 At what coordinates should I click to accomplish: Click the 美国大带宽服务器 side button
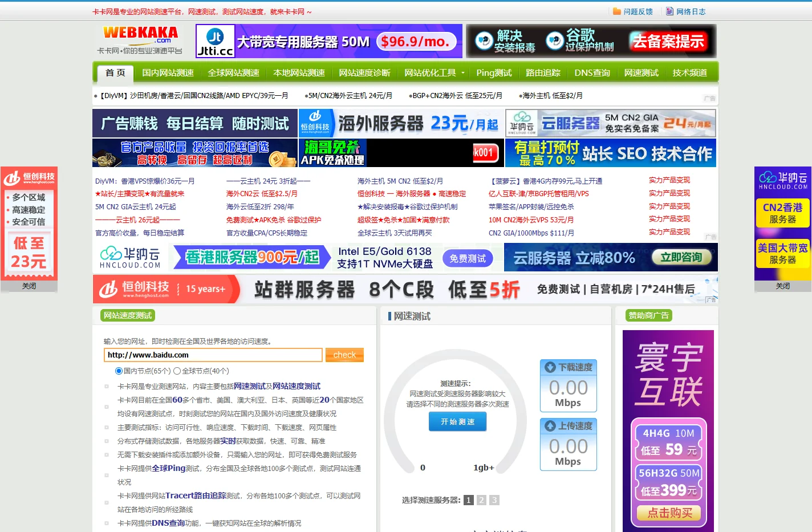(782, 254)
